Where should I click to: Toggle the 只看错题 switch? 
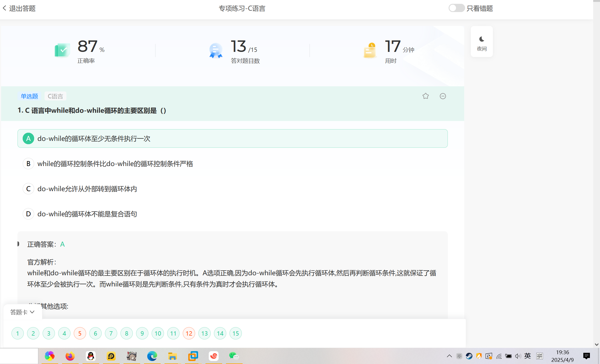point(456,8)
